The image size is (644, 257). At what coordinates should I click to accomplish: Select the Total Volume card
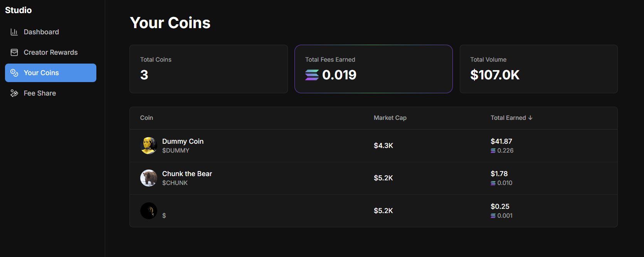click(538, 69)
